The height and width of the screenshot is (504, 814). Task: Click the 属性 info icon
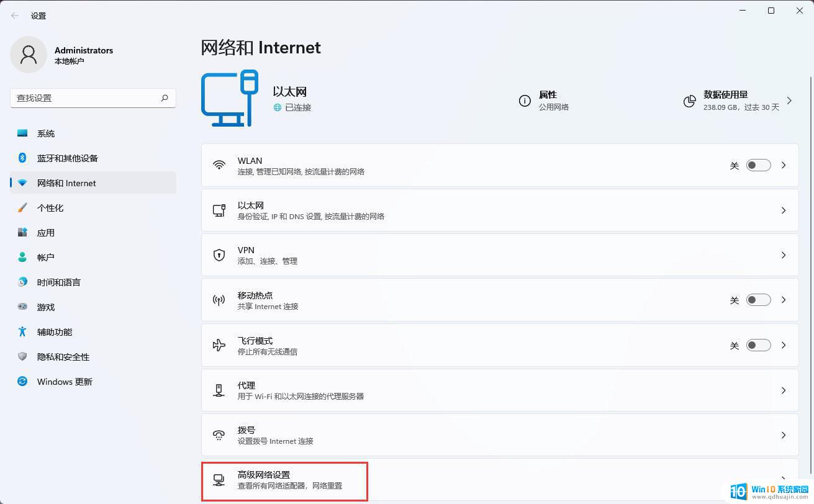pos(525,100)
